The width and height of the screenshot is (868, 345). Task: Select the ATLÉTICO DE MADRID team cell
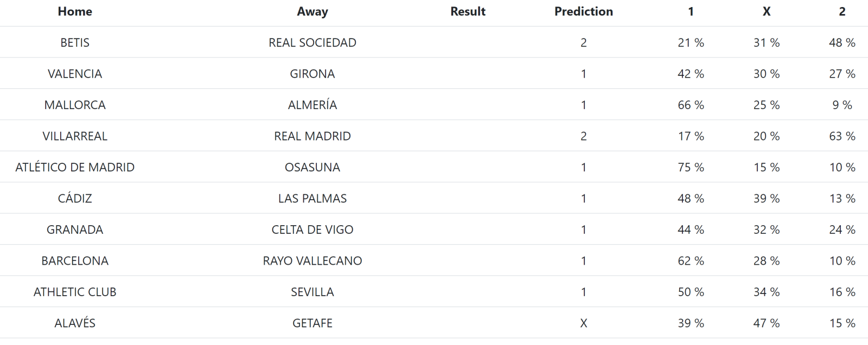(x=75, y=167)
